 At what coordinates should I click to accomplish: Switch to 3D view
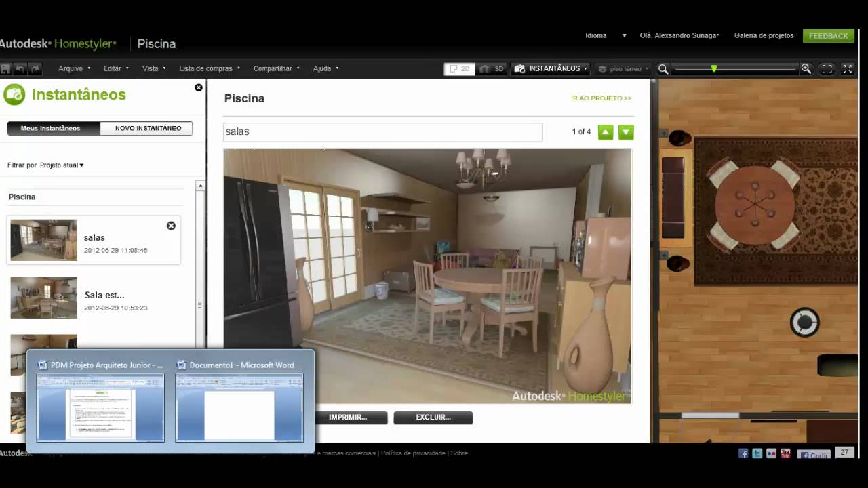(x=492, y=68)
